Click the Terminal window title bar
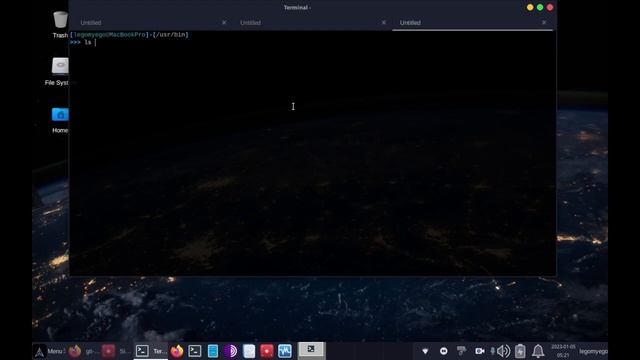Image resolution: width=640 pixels, height=360 pixels. (297, 7)
